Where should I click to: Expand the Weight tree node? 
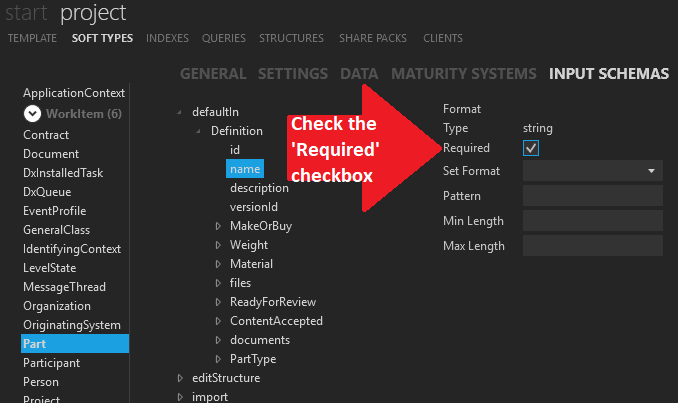tap(218, 245)
